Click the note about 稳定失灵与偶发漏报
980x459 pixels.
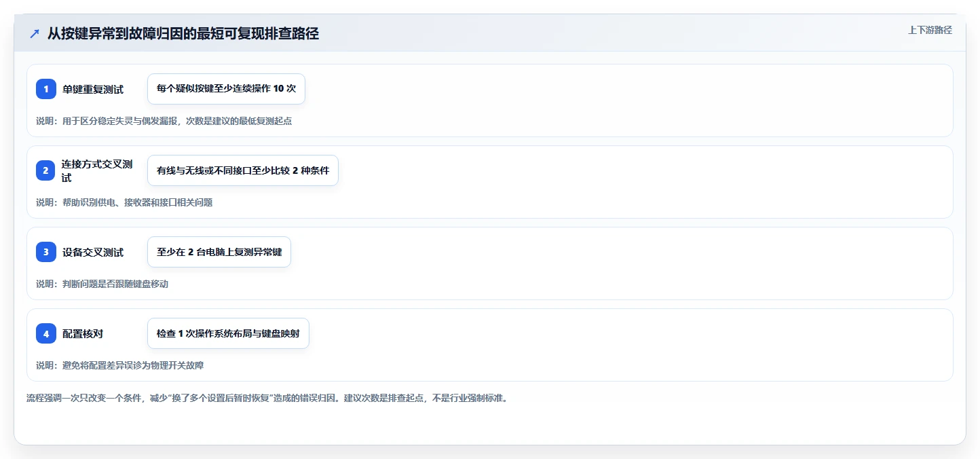click(x=164, y=121)
